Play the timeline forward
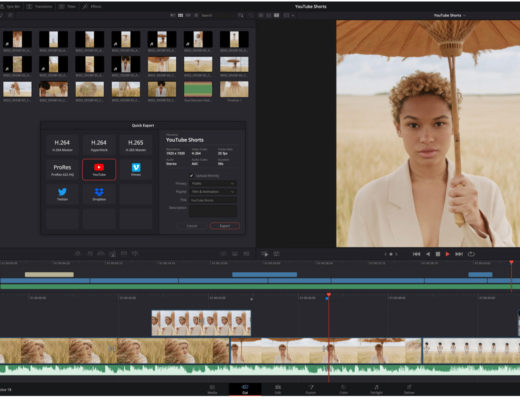 pyautogui.click(x=448, y=254)
